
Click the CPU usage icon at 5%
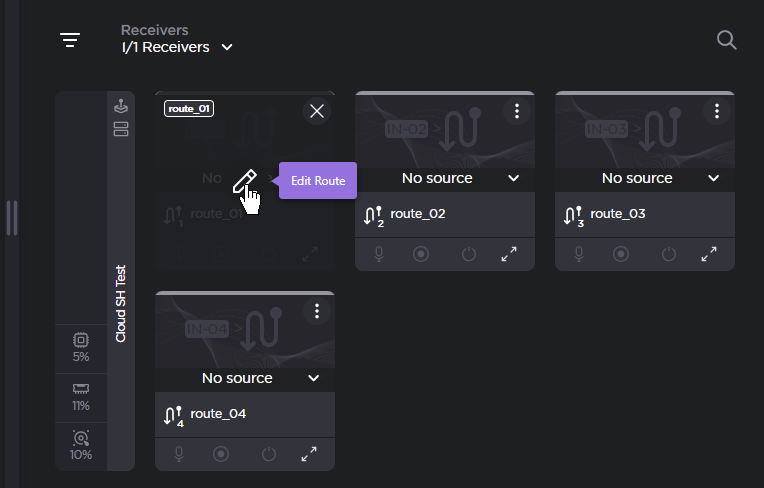[x=81, y=341]
